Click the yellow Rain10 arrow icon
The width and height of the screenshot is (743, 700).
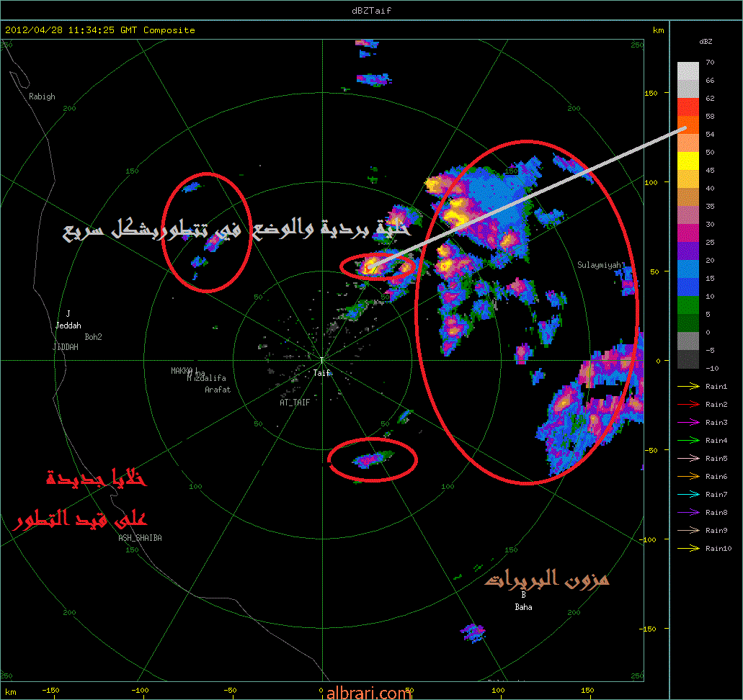tap(688, 549)
